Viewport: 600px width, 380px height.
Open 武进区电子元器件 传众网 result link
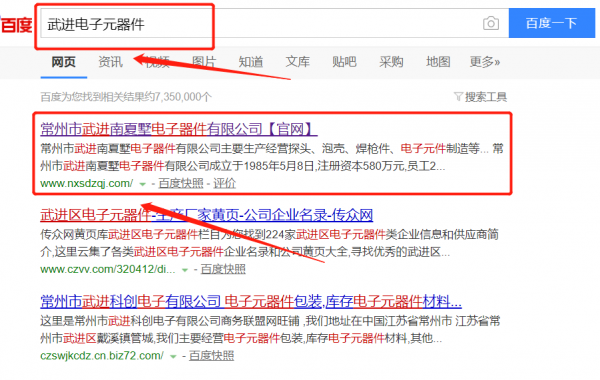(207, 215)
